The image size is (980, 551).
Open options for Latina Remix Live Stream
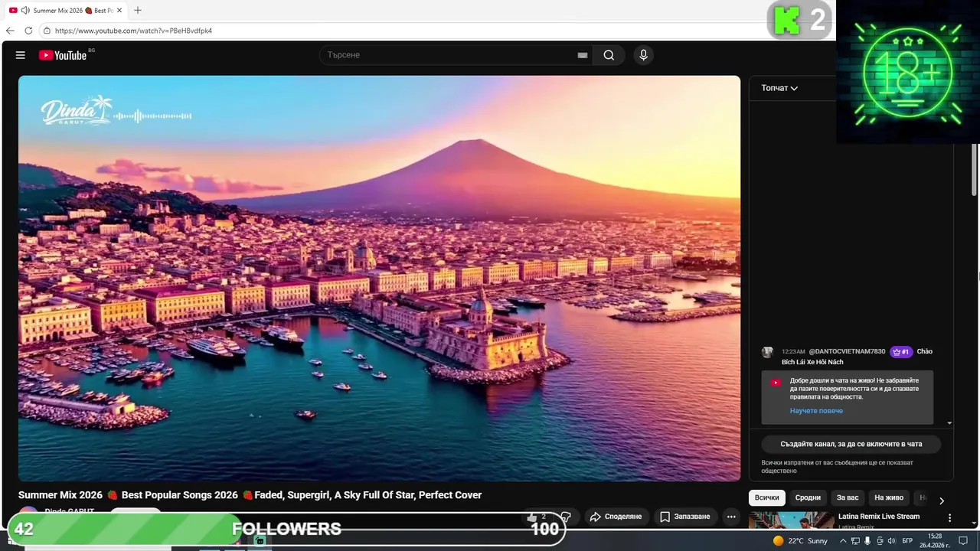pyautogui.click(x=950, y=518)
